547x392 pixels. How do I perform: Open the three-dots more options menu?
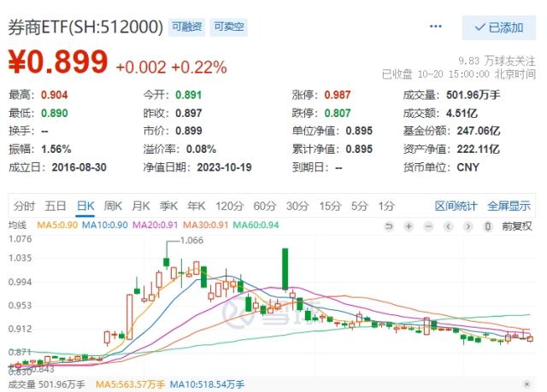435,26
